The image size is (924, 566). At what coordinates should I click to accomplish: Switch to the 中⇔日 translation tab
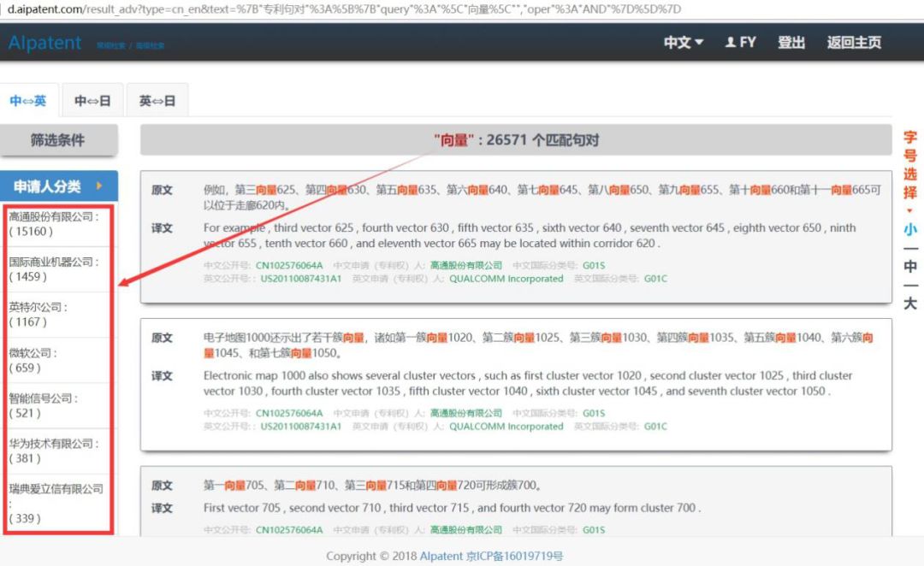[x=92, y=100]
